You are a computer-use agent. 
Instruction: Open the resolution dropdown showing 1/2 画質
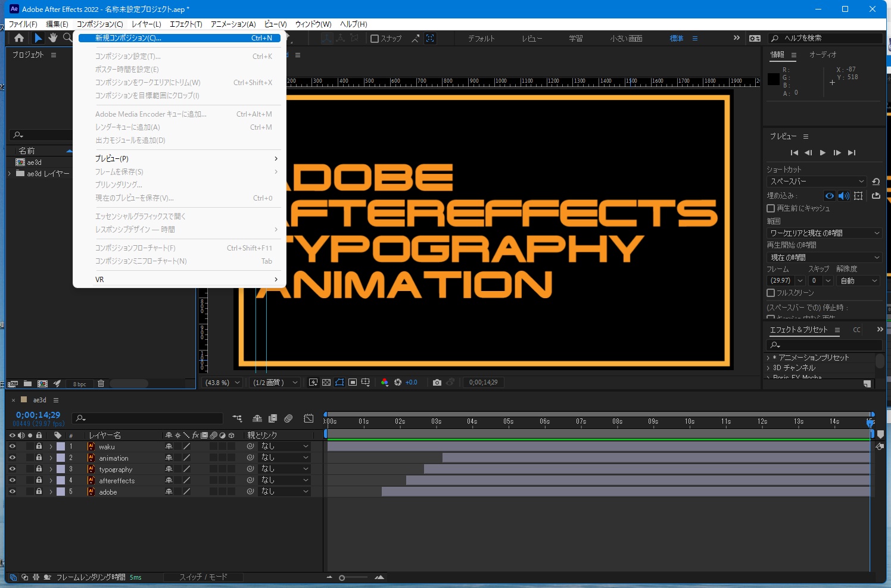[275, 383]
